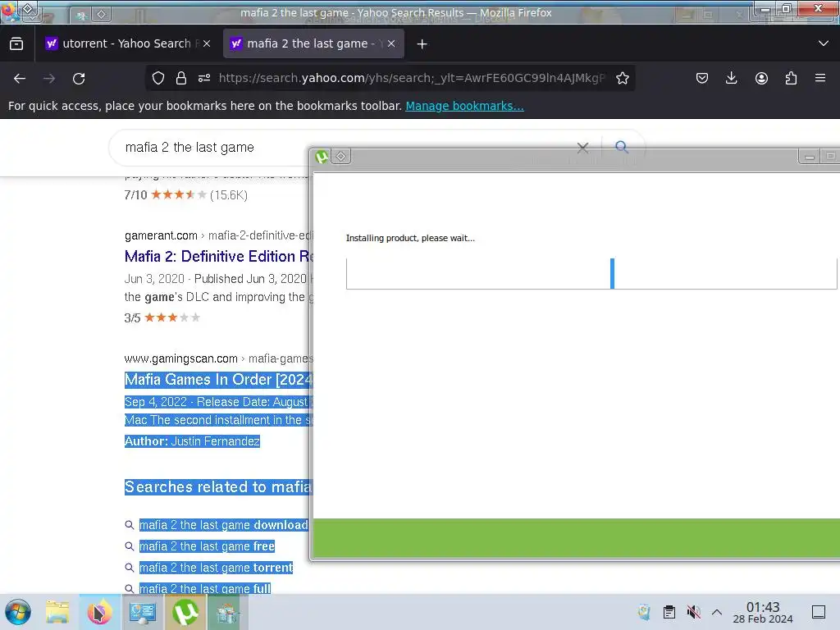Go back using Firefox back arrow
The height and width of the screenshot is (630, 840).
(x=20, y=79)
